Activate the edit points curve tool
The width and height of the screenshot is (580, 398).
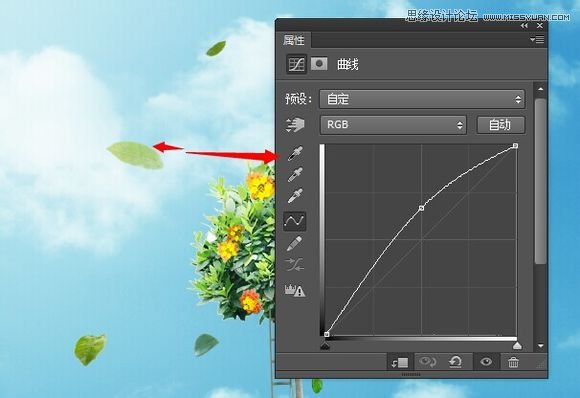294,221
